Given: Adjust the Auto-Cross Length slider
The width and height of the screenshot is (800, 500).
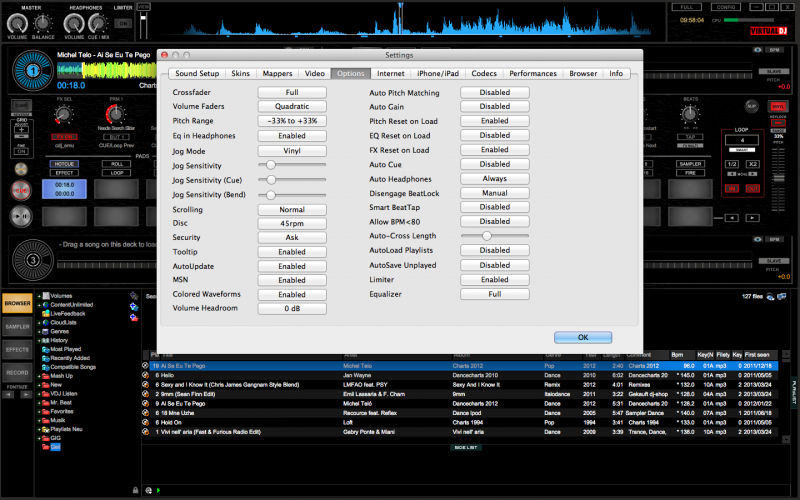Looking at the screenshot, I should click(487, 236).
